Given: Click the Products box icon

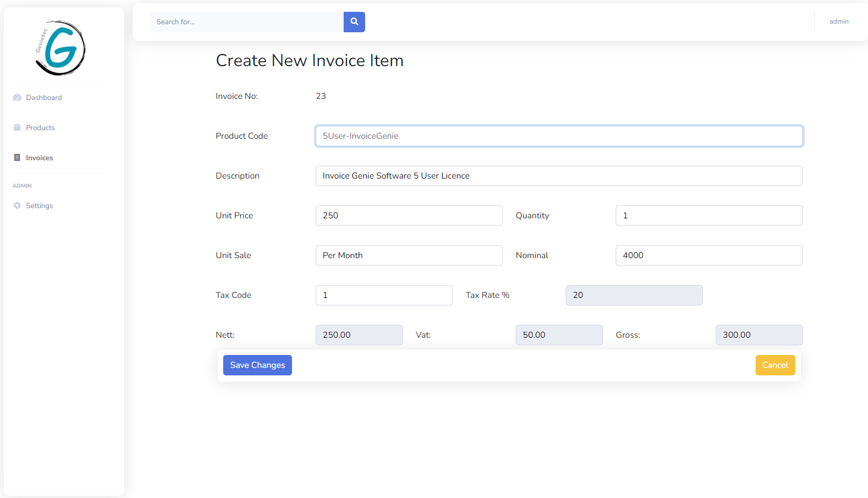Looking at the screenshot, I should tap(17, 127).
